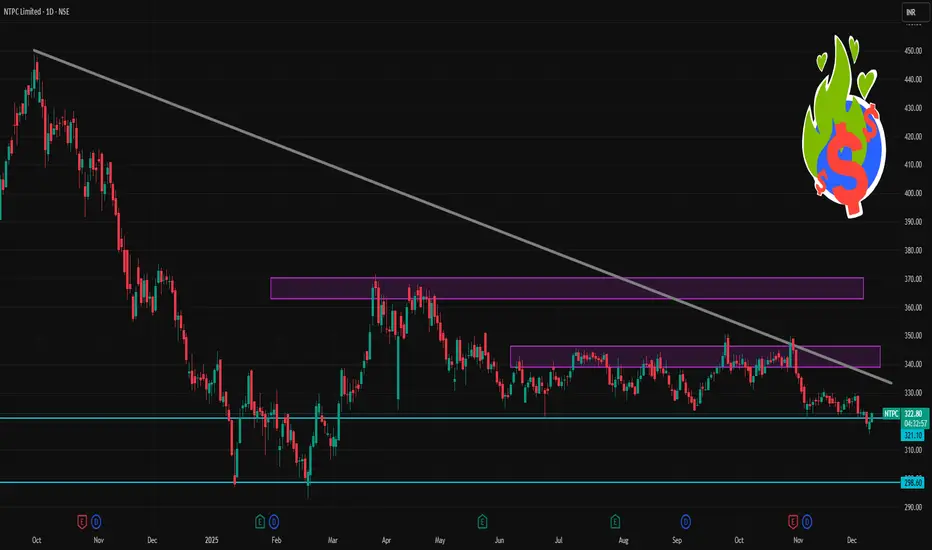Click the Aug label on time axis

tap(623, 540)
